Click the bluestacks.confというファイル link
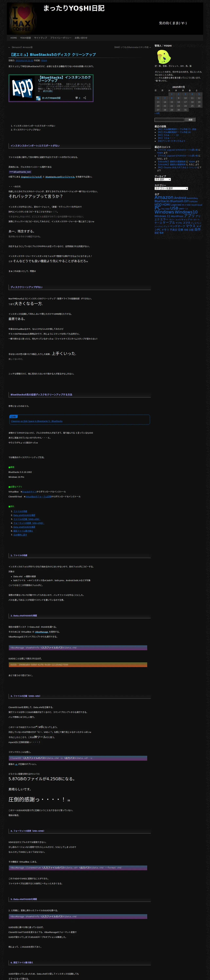Screen dimensions: 210x980 60,177
